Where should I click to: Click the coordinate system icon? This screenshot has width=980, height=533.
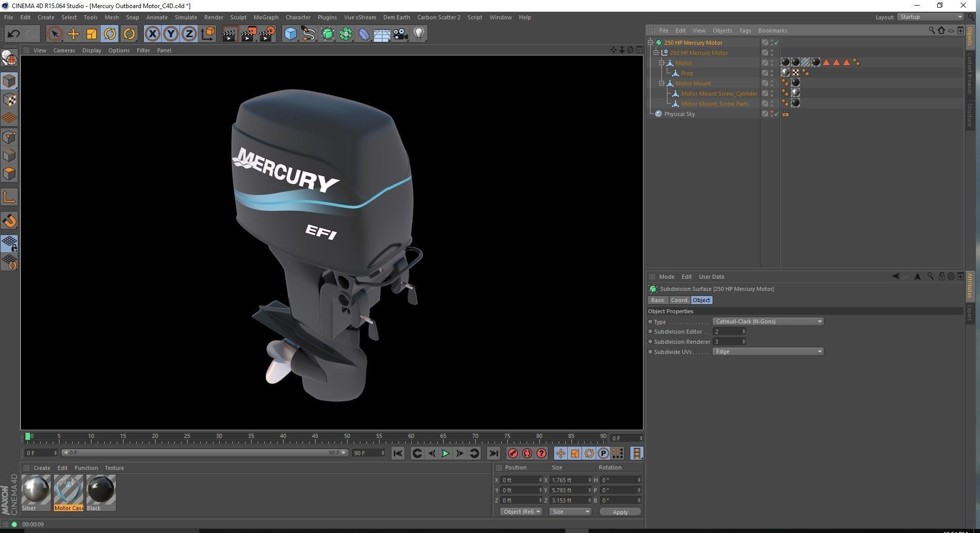point(208,34)
